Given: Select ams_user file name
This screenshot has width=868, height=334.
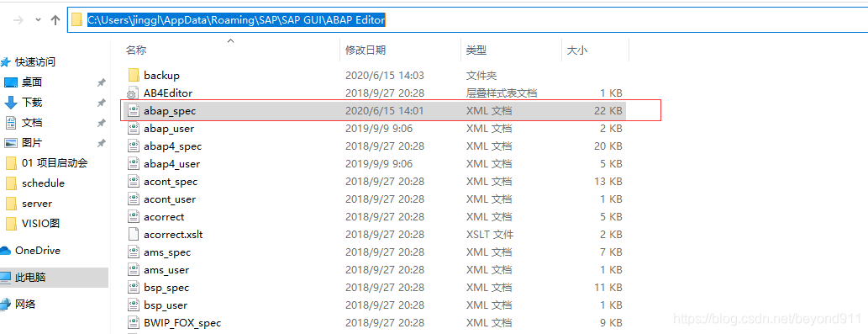Looking at the screenshot, I should (166, 270).
